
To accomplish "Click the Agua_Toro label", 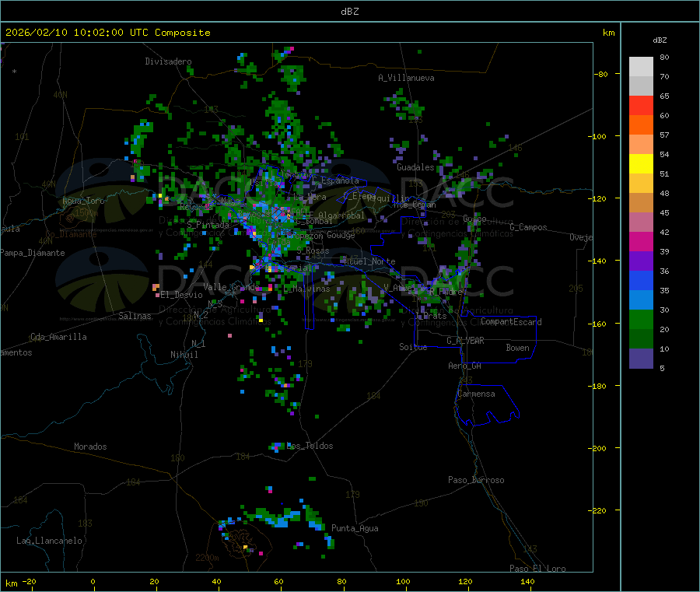I will [83, 201].
